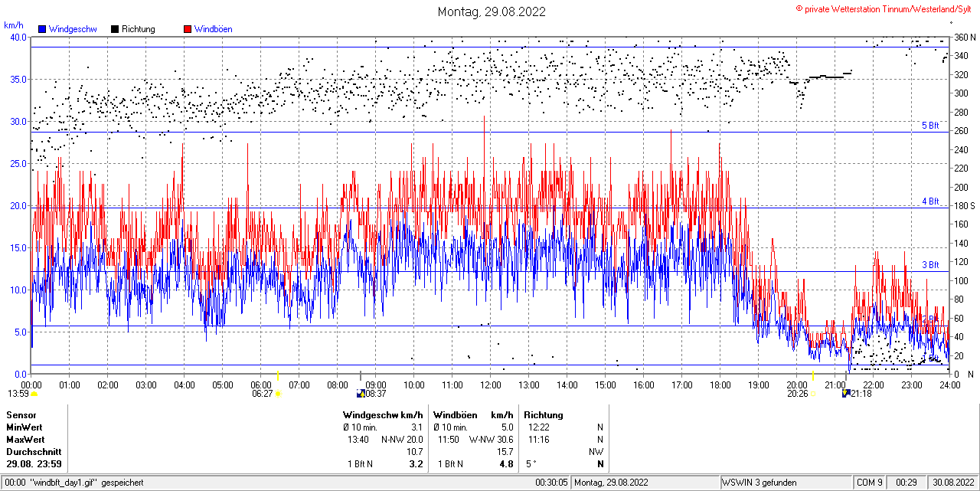The image size is (980, 491).
Task: Click the '18:00' time axis label
Action: 720,385
